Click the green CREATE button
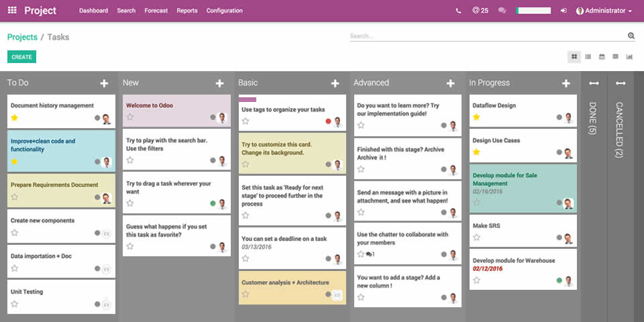Image resolution: width=644 pixels, height=322 pixels. coord(21,57)
